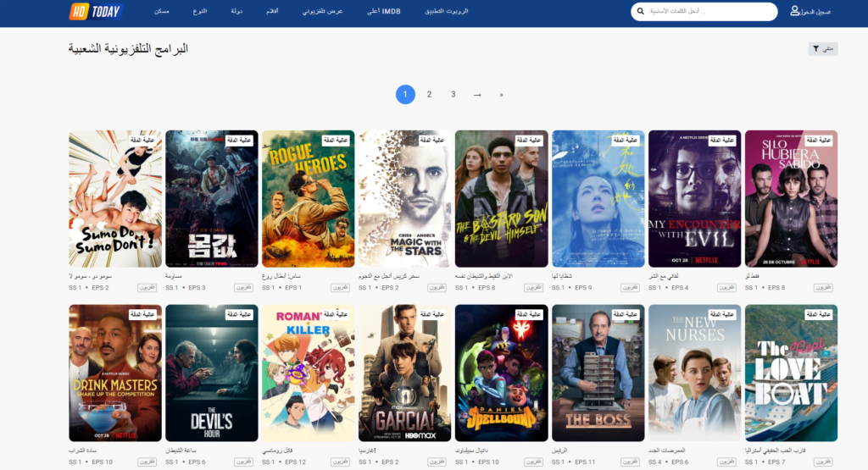
Task: Click Netflix-branded My Encounter with Evil poster
Action: [694, 199]
